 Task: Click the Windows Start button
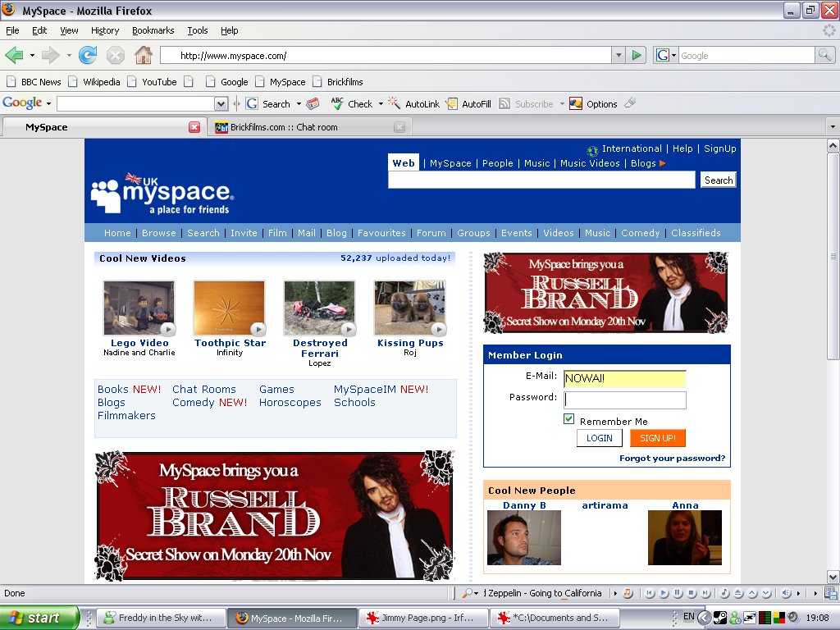[x=39, y=618]
